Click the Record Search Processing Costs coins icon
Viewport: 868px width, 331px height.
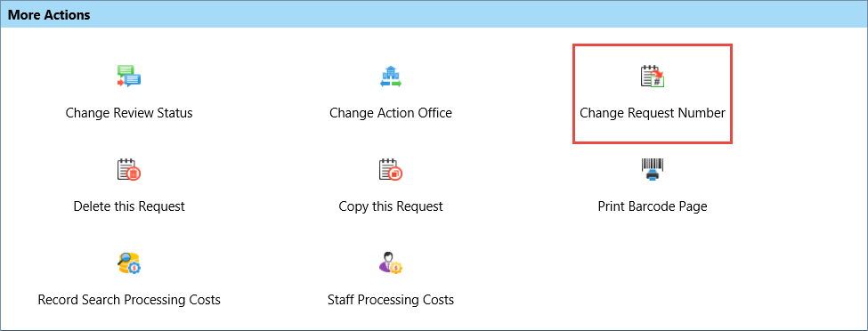(129, 263)
